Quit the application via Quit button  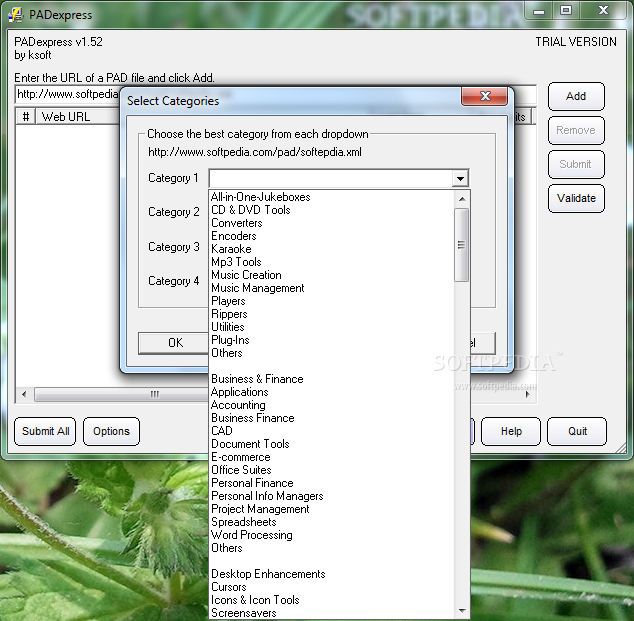click(x=577, y=431)
